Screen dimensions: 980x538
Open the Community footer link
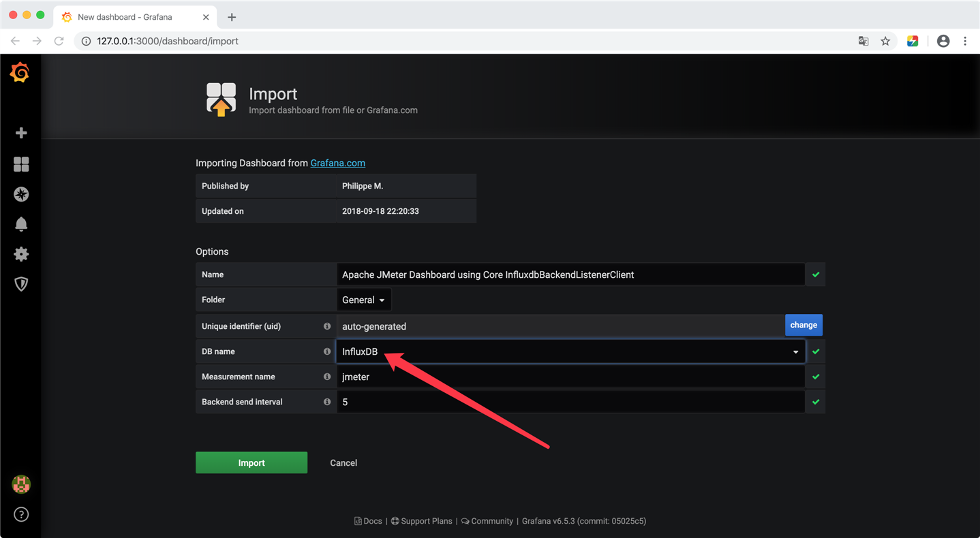tap(487, 521)
